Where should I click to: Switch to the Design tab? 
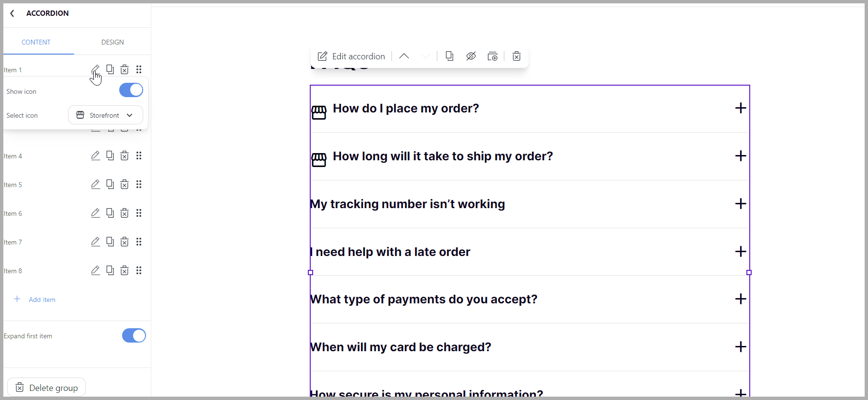113,42
